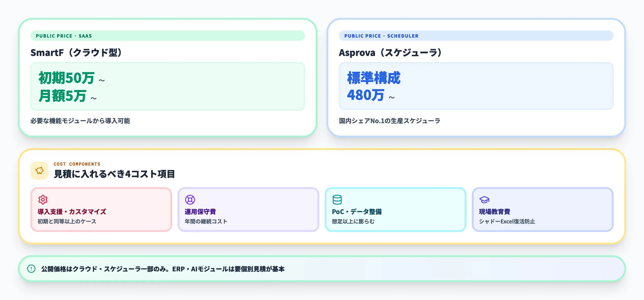Click the 480万 price text
644x300 pixels.
pyautogui.click(x=366, y=95)
